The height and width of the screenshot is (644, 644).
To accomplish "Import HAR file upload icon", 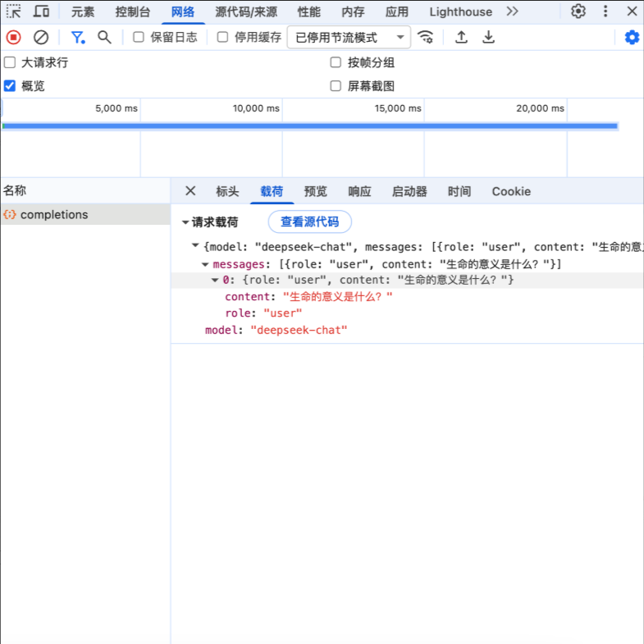I will pos(461,38).
